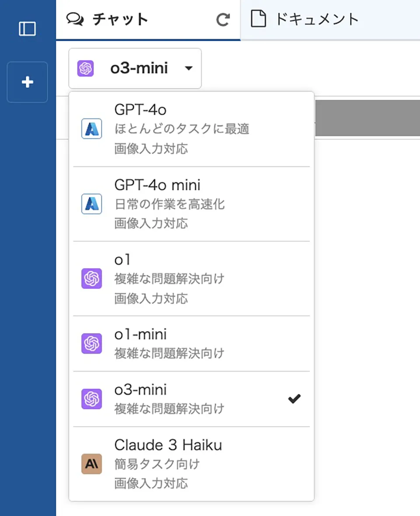Screen dimensions: 420x516
Task: Click text 日常の作業を高速化
Action: point(169,204)
